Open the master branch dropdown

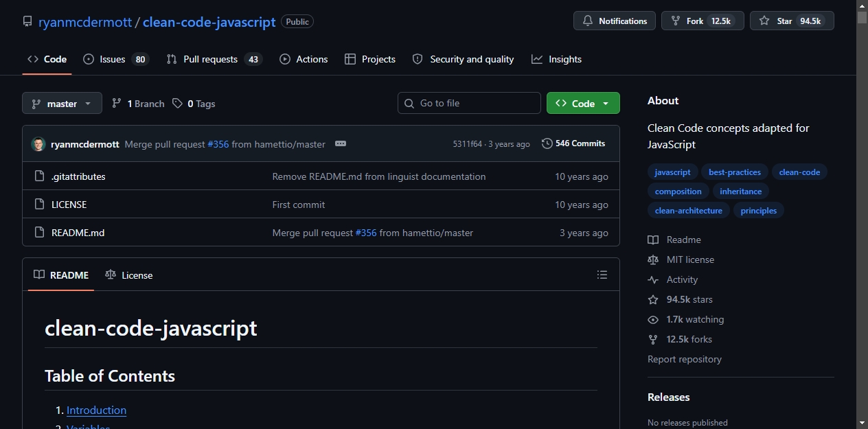click(62, 103)
